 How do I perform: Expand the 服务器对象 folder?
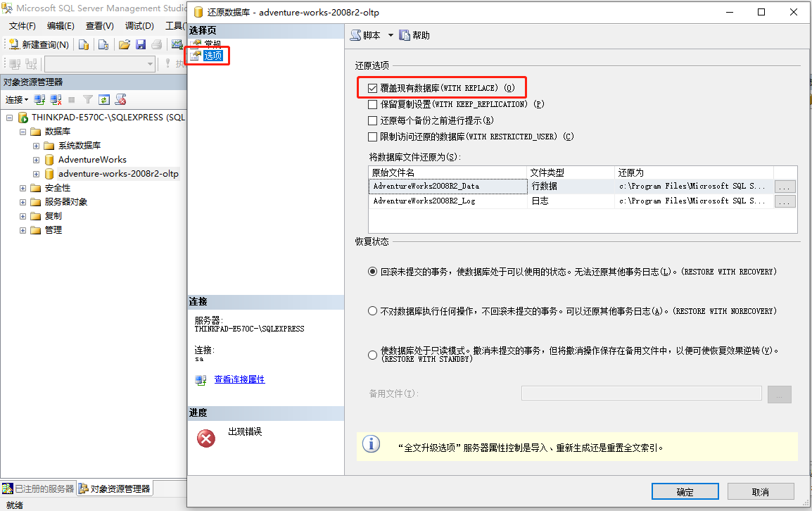23,201
